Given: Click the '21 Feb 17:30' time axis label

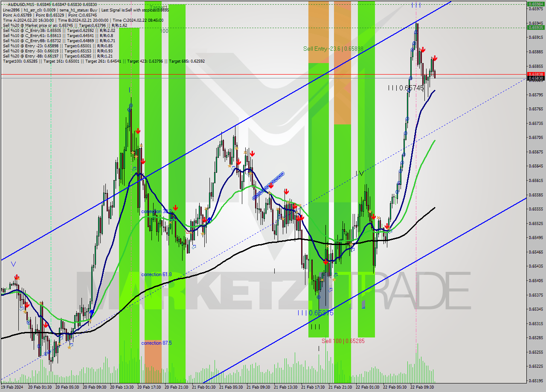Looking at the screenshot, I should coord(313,387).
